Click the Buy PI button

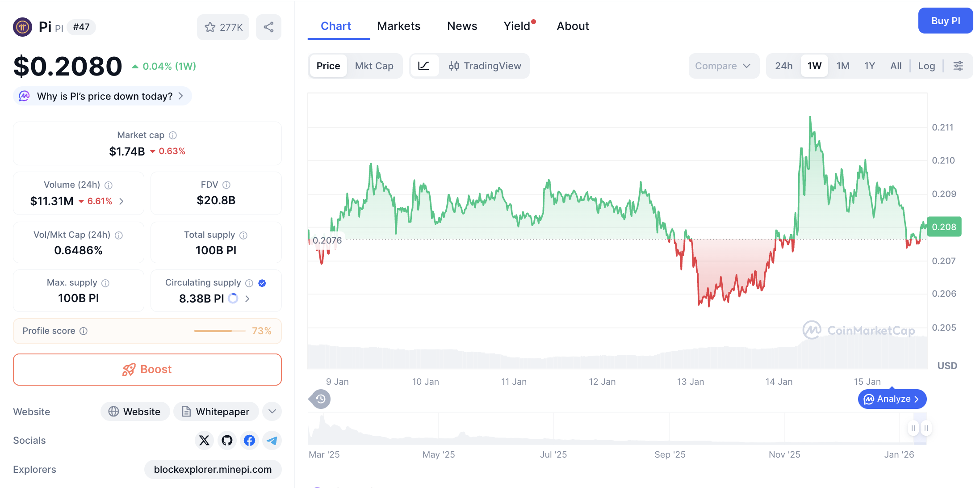(945, 21)
